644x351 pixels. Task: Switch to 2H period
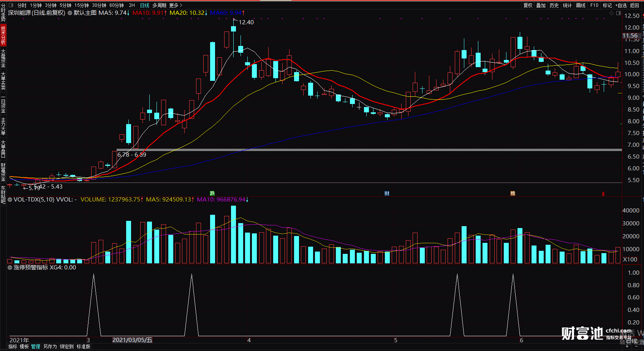132,5
